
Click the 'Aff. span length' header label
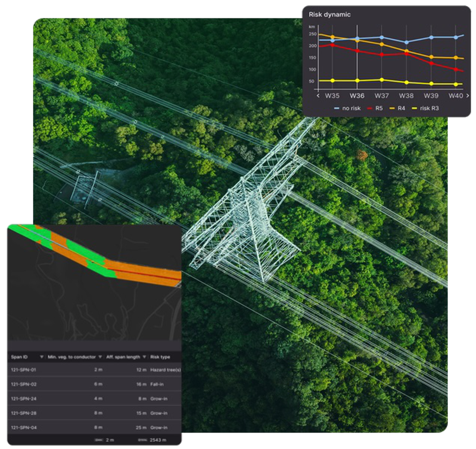coord(123,357)
